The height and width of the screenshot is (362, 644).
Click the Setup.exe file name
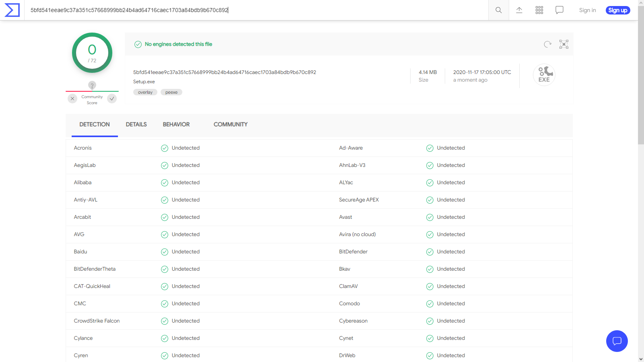click(x=144, y=82)
